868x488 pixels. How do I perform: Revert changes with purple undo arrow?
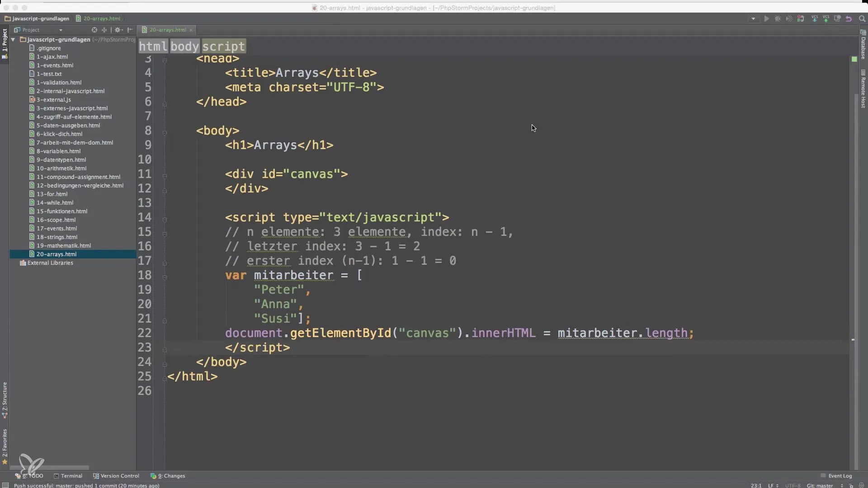[849, 19]
